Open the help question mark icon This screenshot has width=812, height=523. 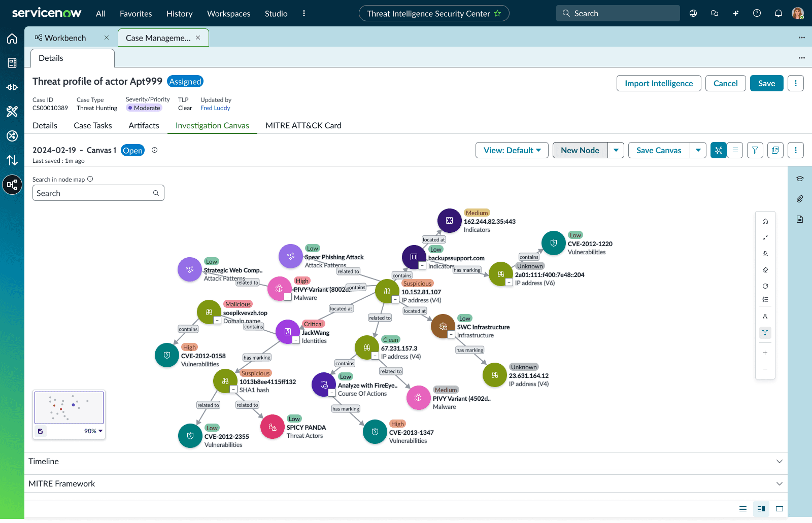pyautogui.click(x=757, y=13)
